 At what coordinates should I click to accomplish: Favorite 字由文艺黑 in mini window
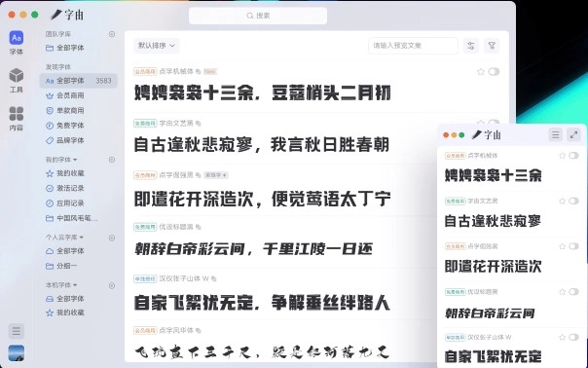pos(562,202)
